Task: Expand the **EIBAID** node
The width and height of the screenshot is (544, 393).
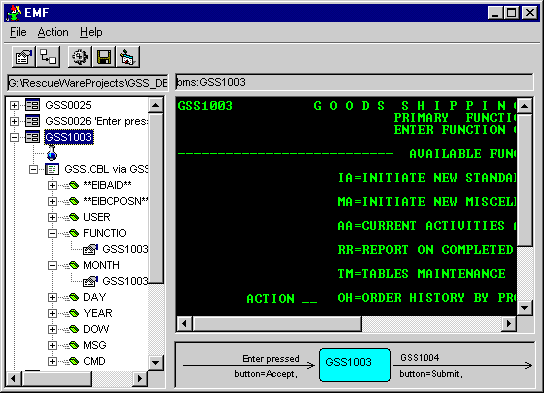Action: 52,186
